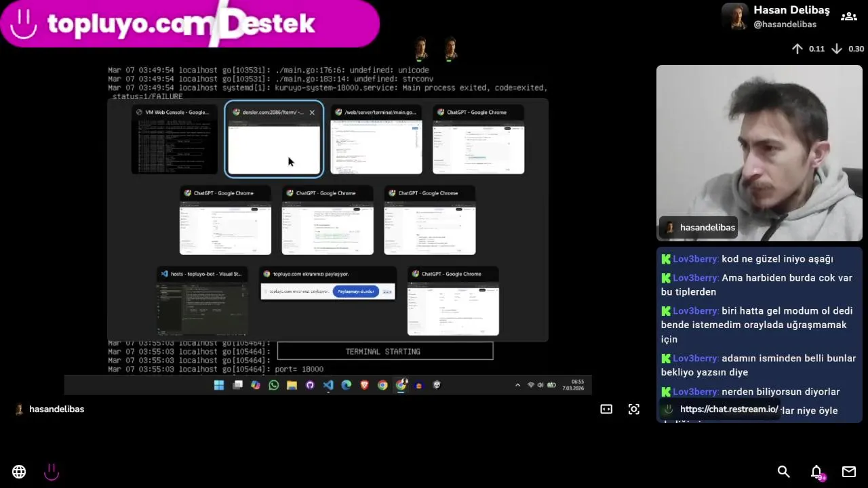
Task: Select ChatGPT thumbnail beside the main.go window
Action: (x=479, y=139)
